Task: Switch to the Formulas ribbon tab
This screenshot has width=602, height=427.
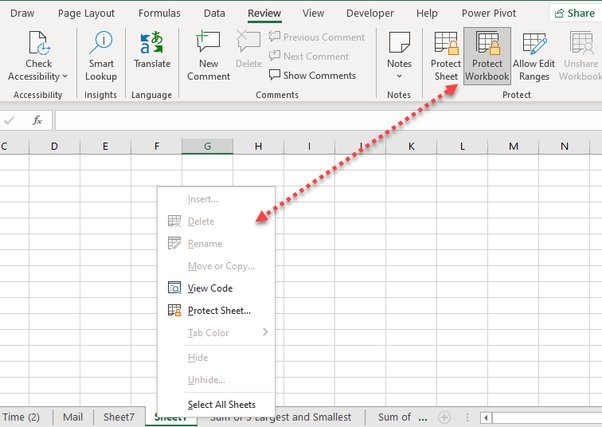Action: pos(158,13)
